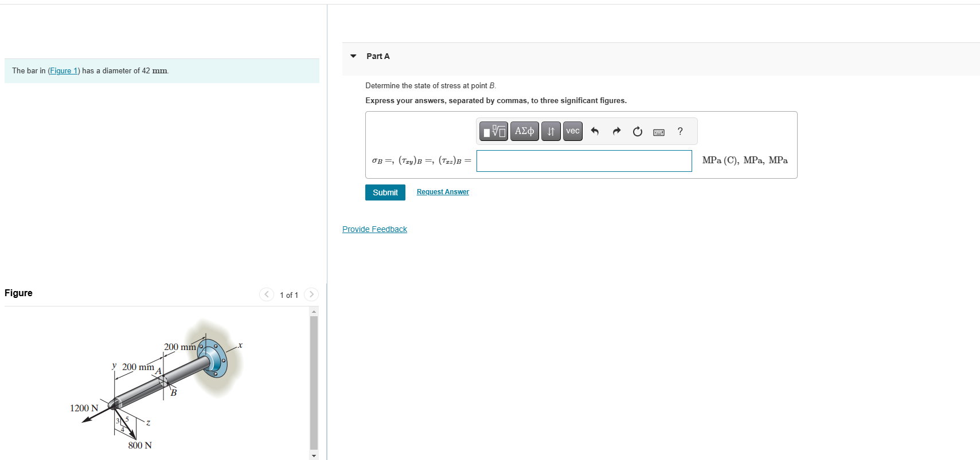Click the 'MPa (C), MPa, MPa' units label
980x460 pixels.
(745, 160)
